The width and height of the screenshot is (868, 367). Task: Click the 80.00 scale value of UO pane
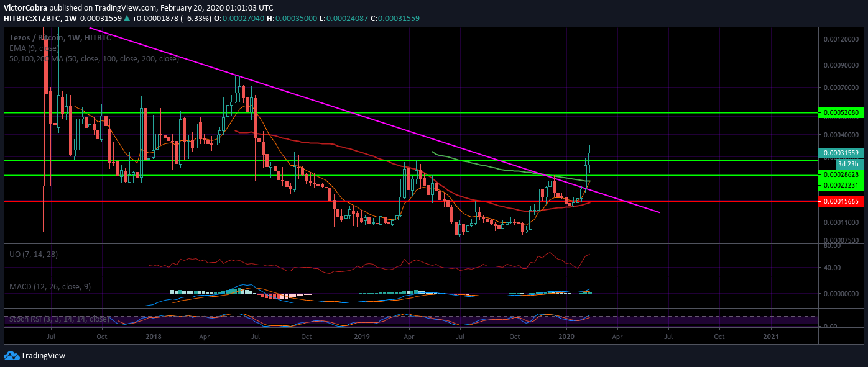click(x=833, y=246)
